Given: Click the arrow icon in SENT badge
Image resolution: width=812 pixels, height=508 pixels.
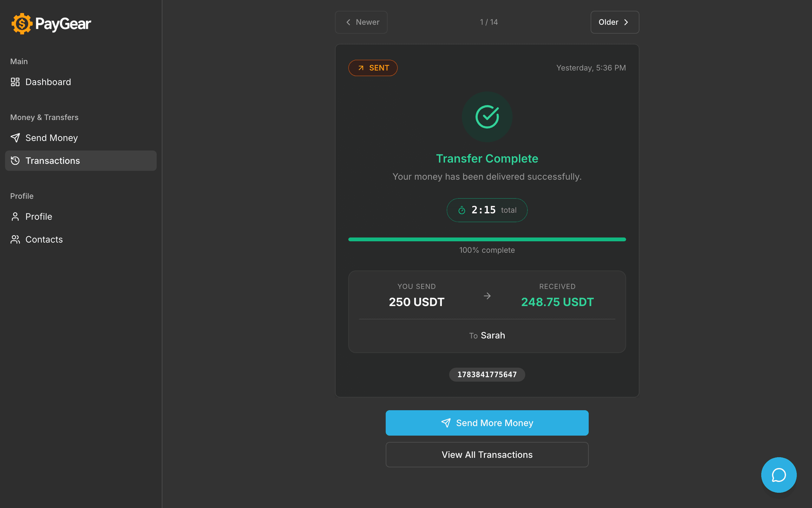Looking at the screenshot, I should 361,68.
